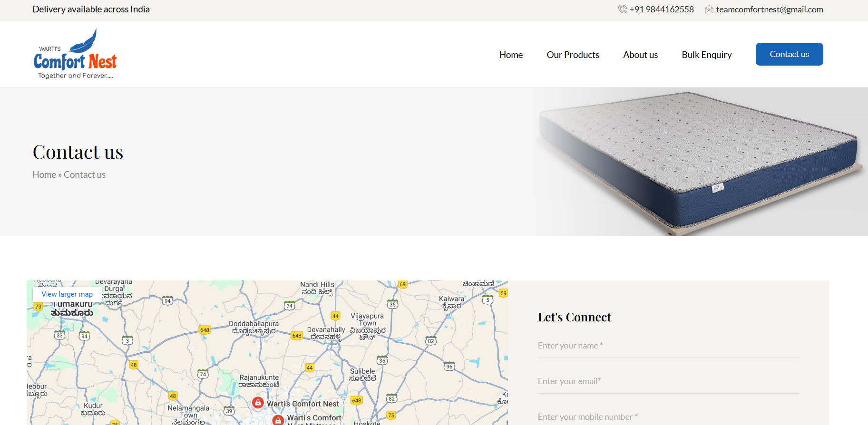
Task: Open Our Products in the navigation
Action: click(573, 55)
